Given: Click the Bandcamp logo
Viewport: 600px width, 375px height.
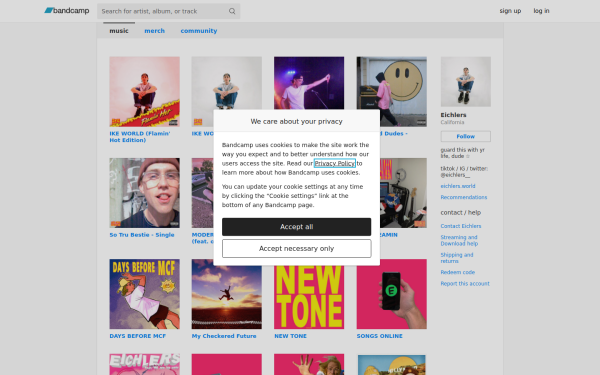Looking at the screenshot, I should pyautogui.click(x=67, y=11).
